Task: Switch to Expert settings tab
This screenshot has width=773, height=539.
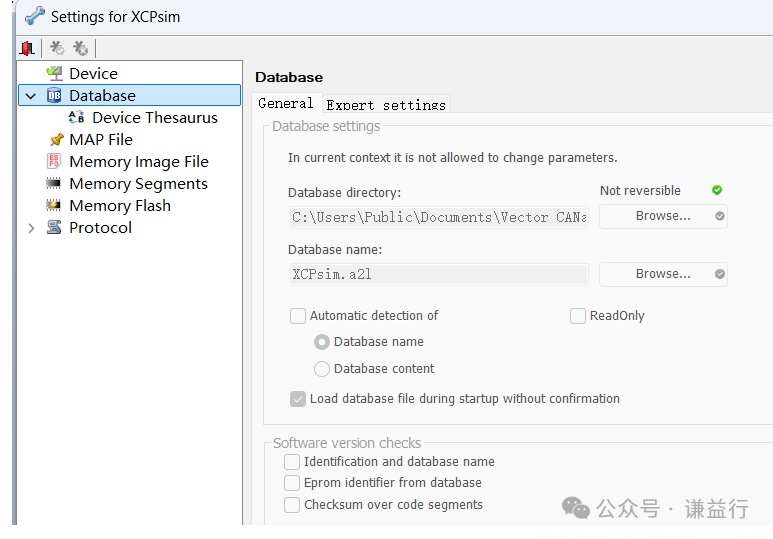Action: pyautogui.click(x=386, y=105)
